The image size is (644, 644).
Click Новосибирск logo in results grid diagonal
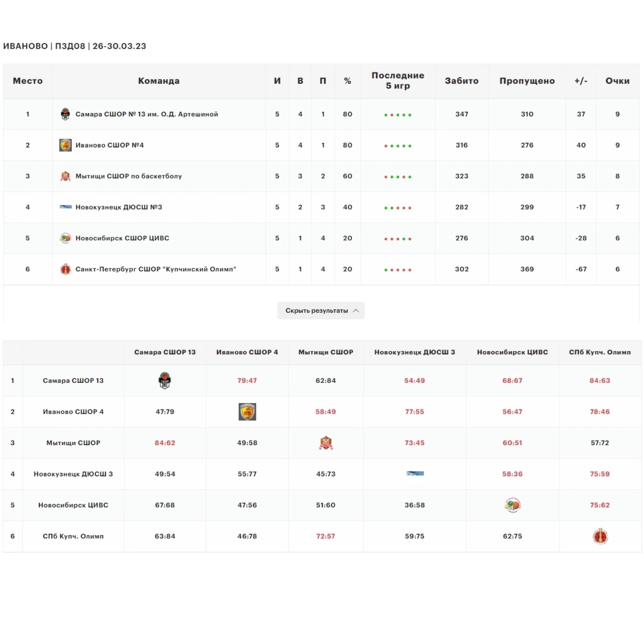513,505
